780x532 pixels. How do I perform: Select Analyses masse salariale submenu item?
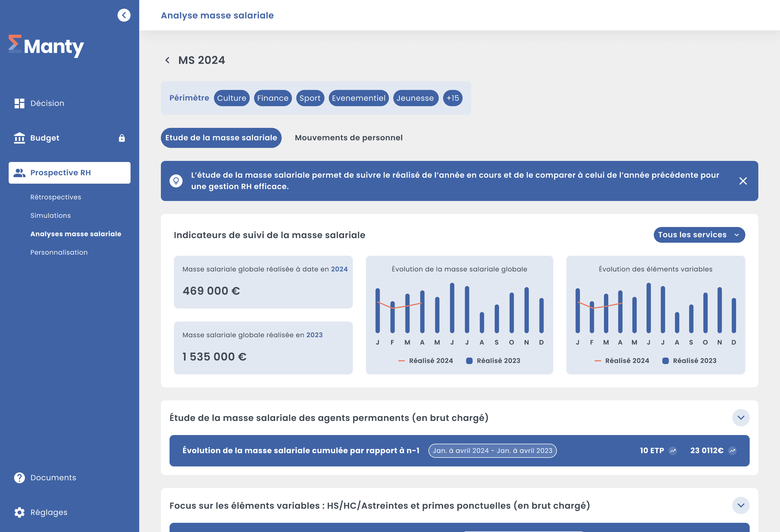click(x=76, y=233)
